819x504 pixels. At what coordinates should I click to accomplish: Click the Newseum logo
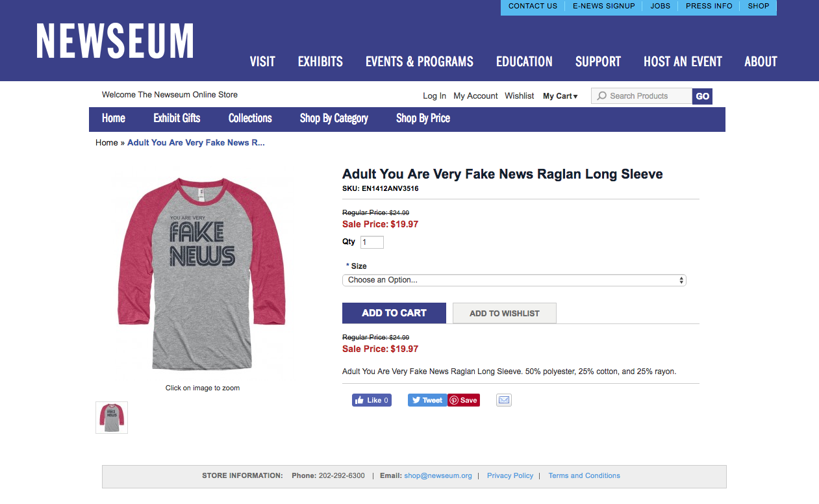coord(115,42)
